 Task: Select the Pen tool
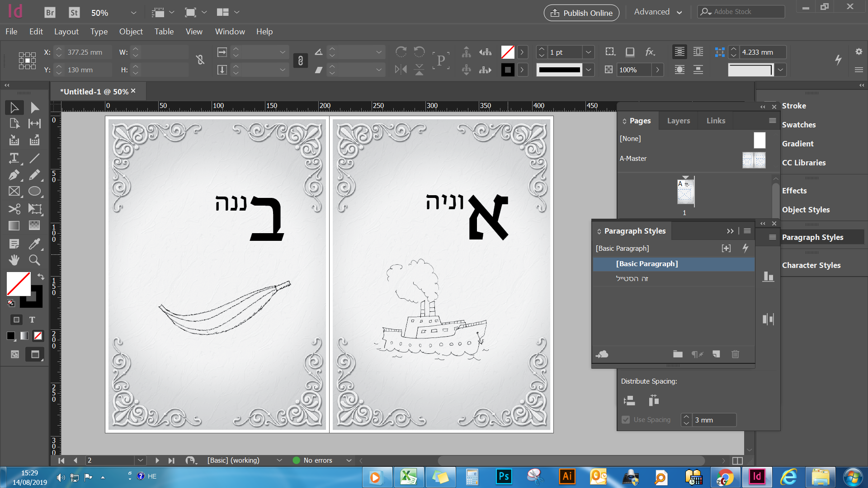[14, 175]
